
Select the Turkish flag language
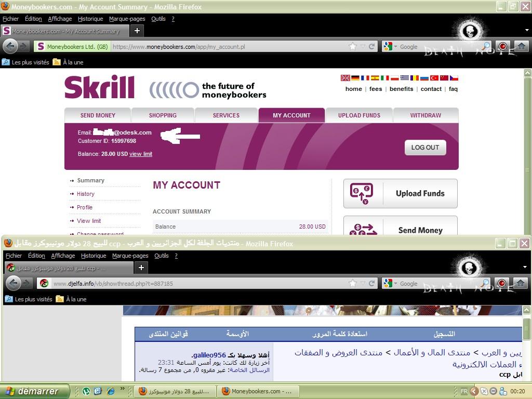coord(434,78)
